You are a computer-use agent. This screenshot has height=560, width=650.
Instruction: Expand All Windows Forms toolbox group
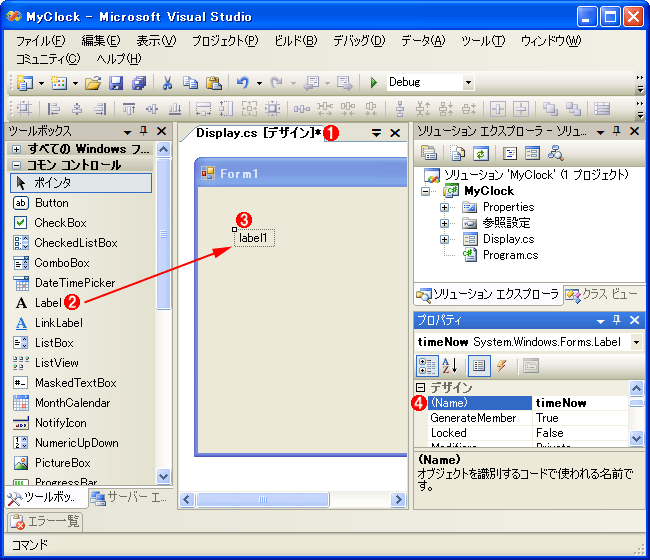pos(16,149)
